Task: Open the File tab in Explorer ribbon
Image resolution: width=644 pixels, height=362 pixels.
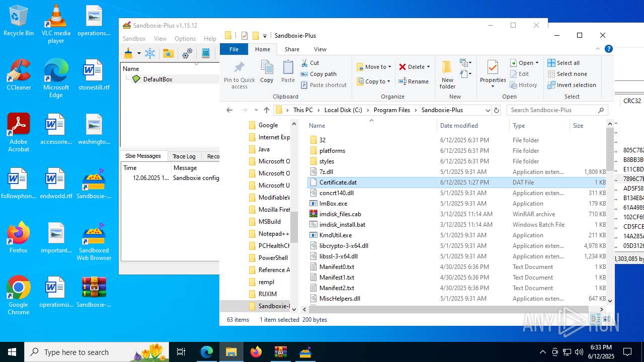Action: [234, 49]
